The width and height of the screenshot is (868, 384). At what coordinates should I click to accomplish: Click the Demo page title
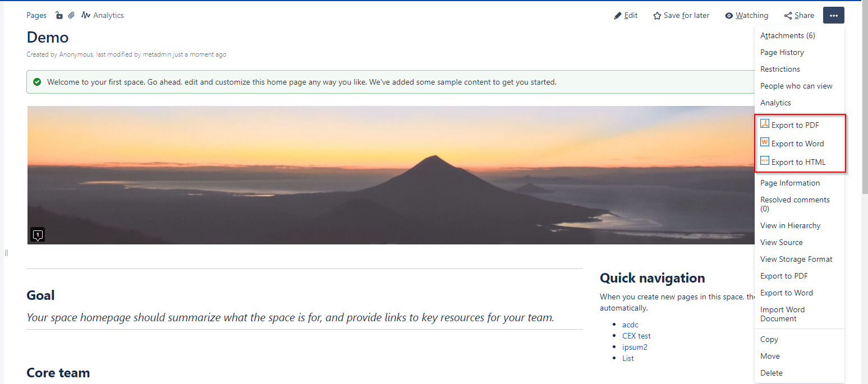click(48, 38)
